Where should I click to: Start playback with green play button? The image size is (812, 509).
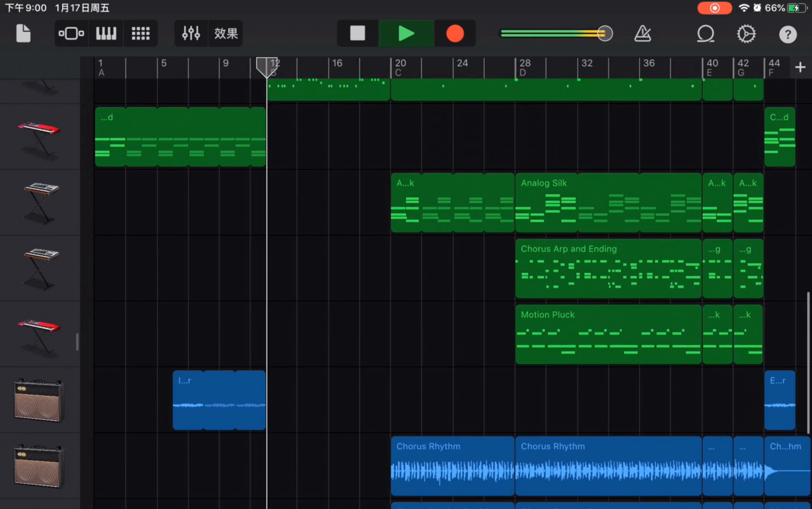pyautogui.click(x=406, y=34)
